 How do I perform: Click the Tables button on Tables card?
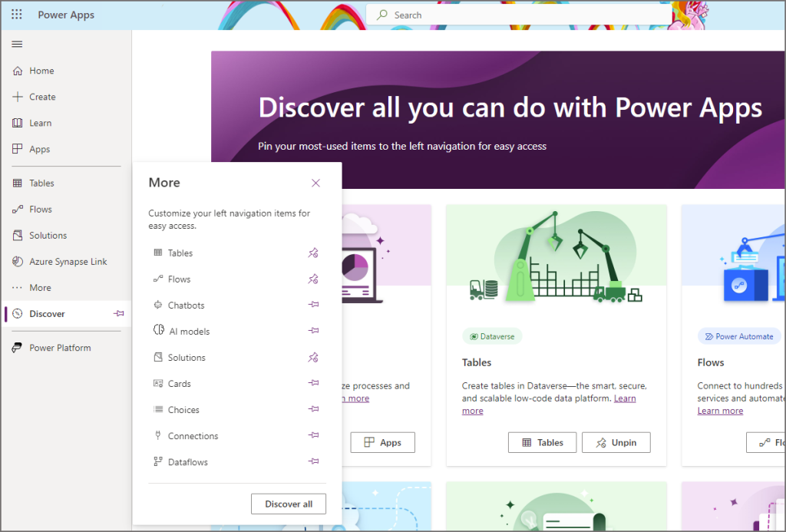click(x=543, y=442)
